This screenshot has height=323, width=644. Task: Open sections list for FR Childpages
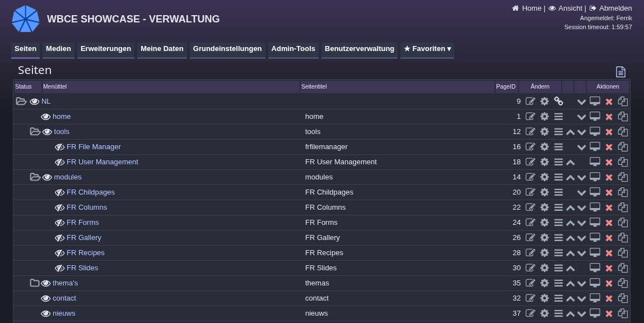coord(558,192)
